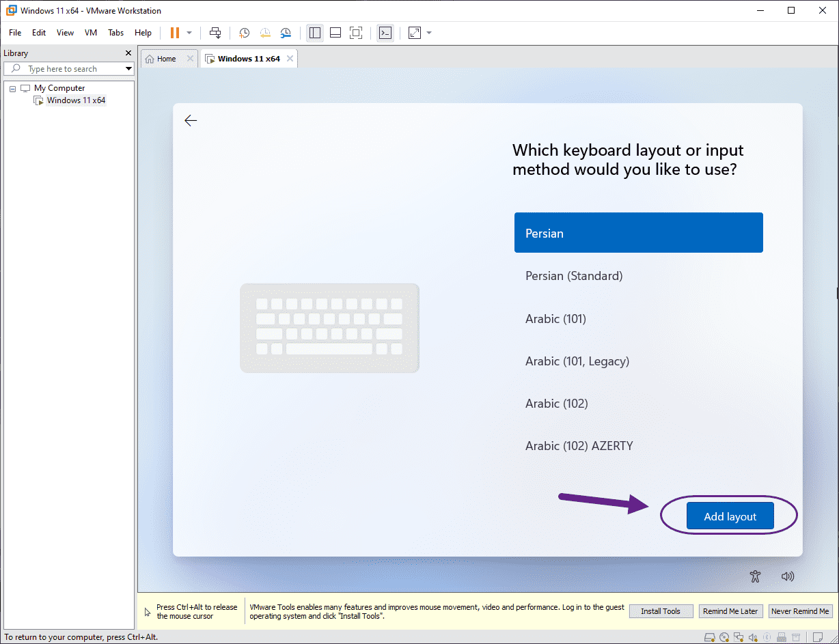Viewport: 839px width, 644px height.
Task: Open the View menu
Action: point(65,33)
